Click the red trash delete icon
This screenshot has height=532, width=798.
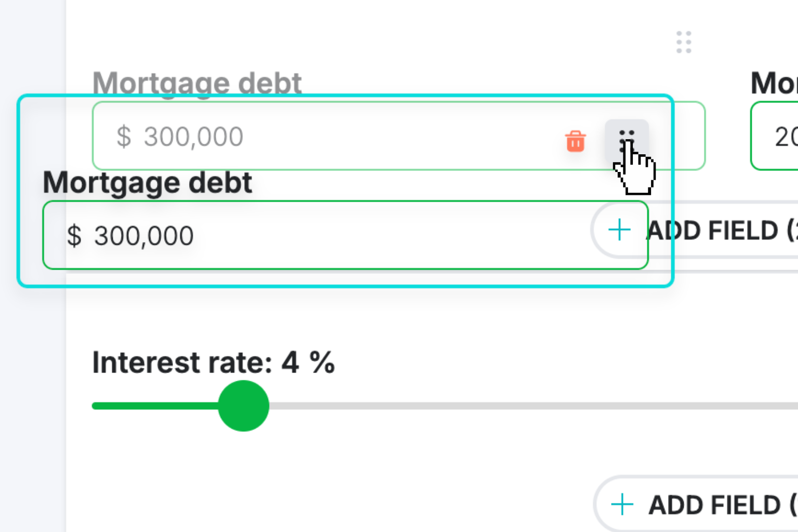pos(576,141)
